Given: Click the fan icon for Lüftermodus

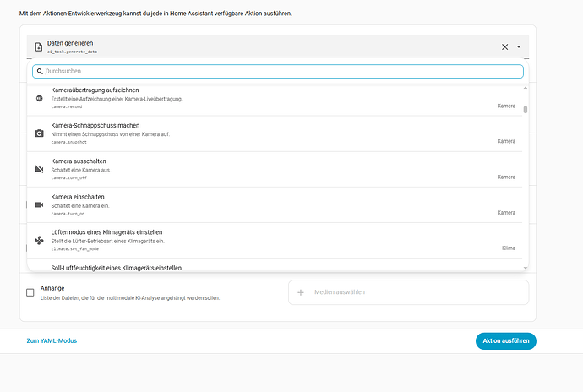Looking at the screenshot, I should (x=39, y=240).
